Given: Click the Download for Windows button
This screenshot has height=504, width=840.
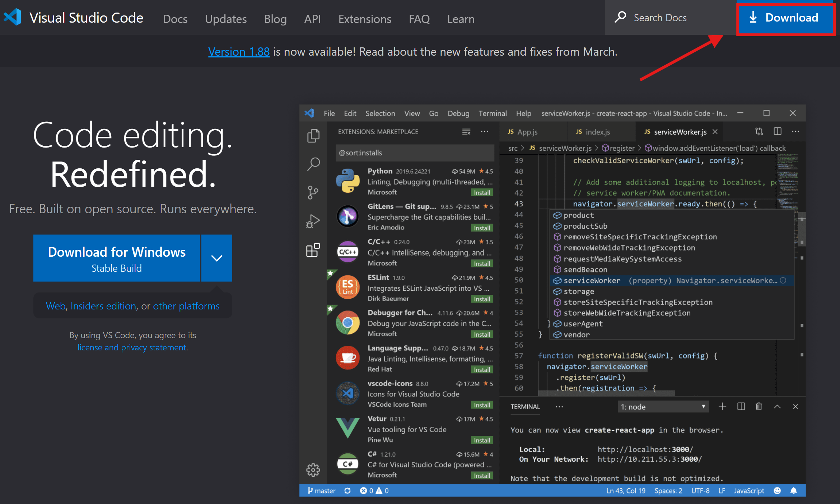Looking at the screenshot, I should [117, 258].
